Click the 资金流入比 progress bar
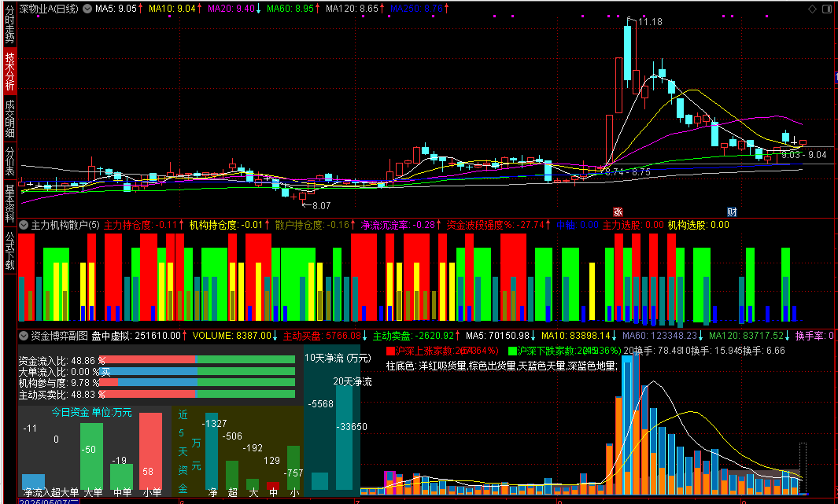This screenshot has width=838, height=504. (197, 360)
